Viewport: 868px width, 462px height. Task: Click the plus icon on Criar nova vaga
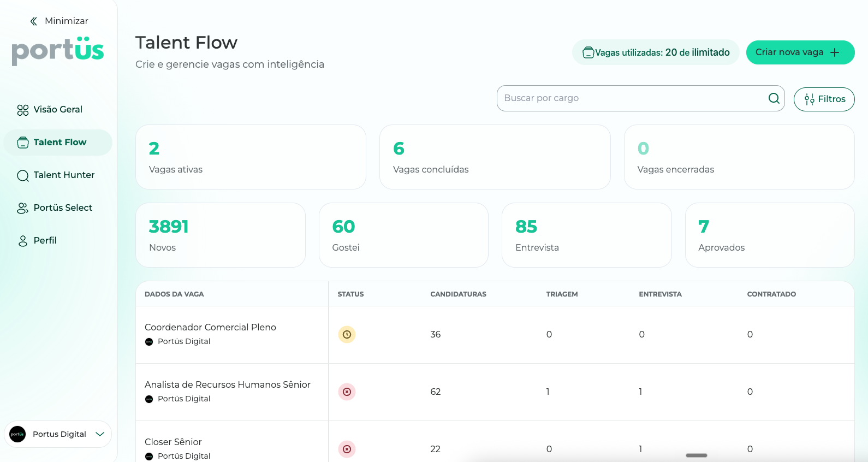[835, 52]
